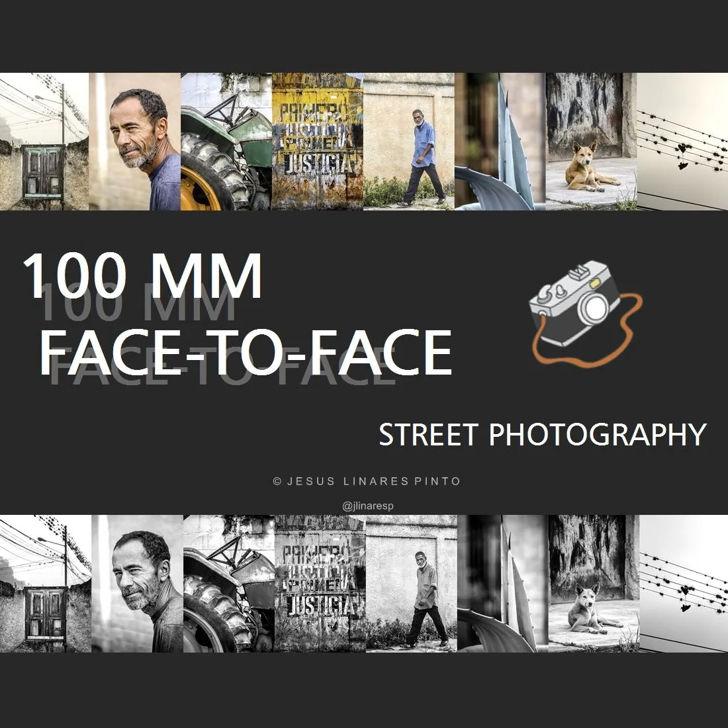The height and width of the screenshot is (728, 728).
Task: Click the 100 MM title text
Action: click(142, 276)
